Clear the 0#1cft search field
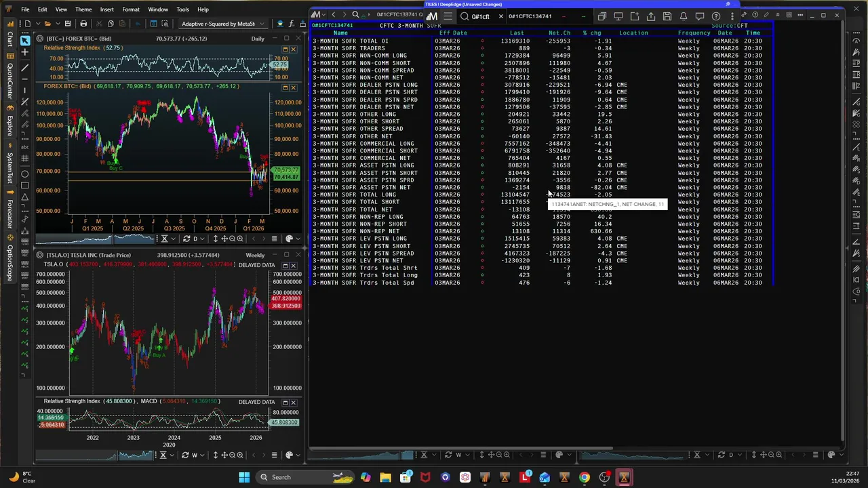The width and height of the screenshot is (868, 488). click(501, 16)
